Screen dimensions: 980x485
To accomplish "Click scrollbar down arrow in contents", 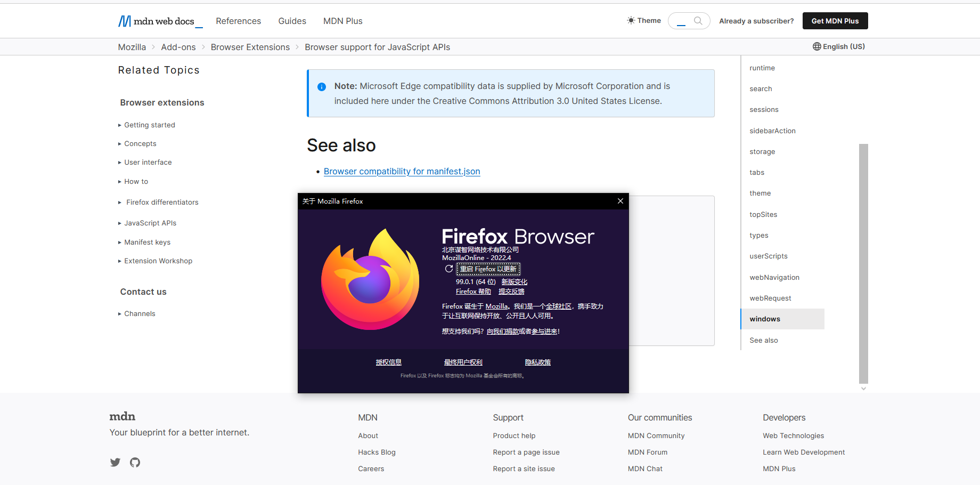I will [863, 389].
